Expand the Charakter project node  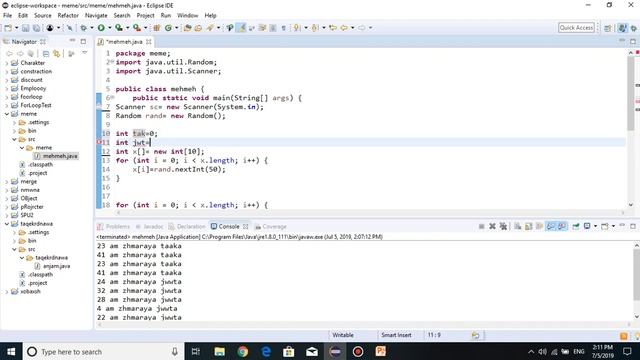tap(7, 63)
